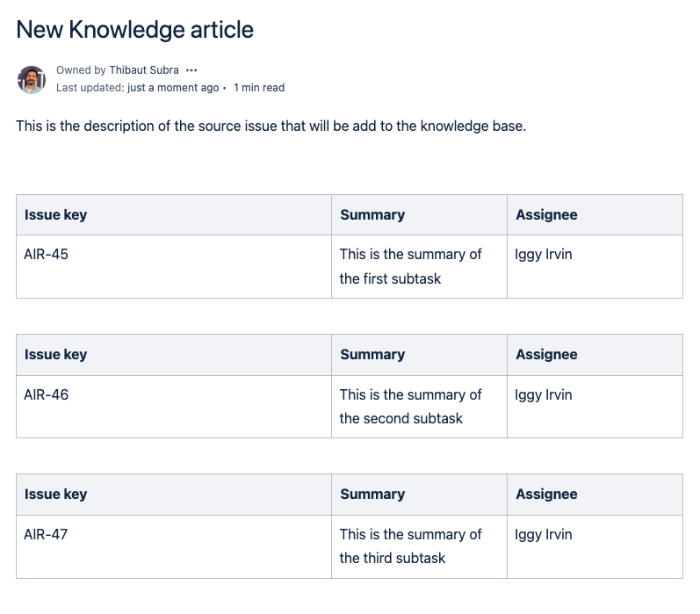The height and width of the screenshot is (614, 700).
Task: Click the second subtask summary cell
Action: pos(410,407)
